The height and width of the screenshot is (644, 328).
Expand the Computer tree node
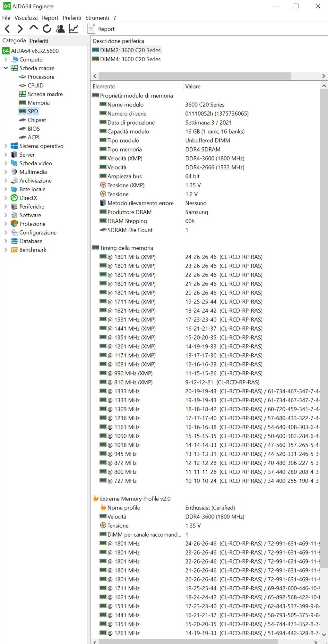pyautogui.click(x=6, y=59)
